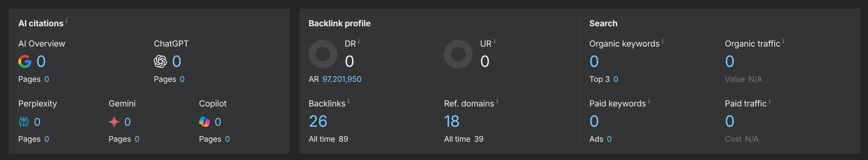Click the Organic keywords info icon

click(x=663, y=41)
